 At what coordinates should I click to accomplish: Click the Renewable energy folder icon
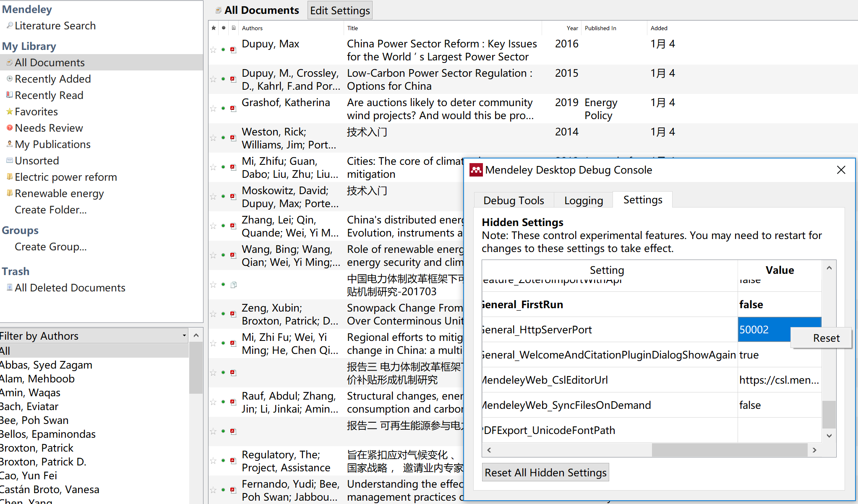10,193
